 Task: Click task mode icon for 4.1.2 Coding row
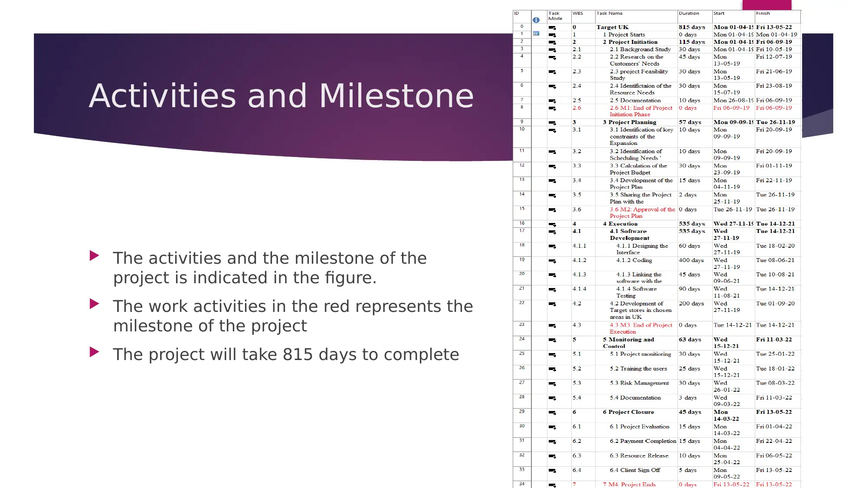(x=552, y=261)
